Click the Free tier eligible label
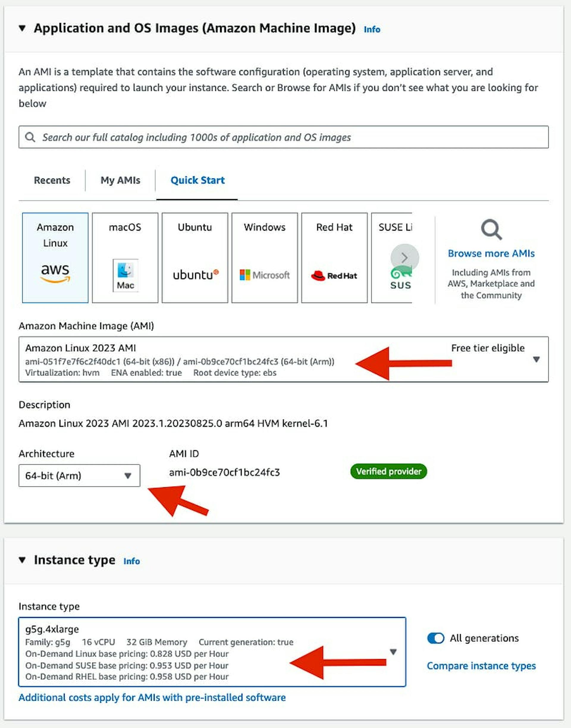 point(488,348)
